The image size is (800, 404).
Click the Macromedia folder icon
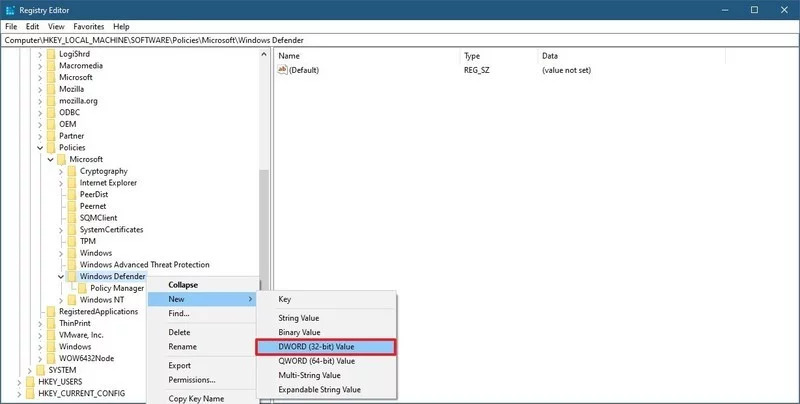49,65
